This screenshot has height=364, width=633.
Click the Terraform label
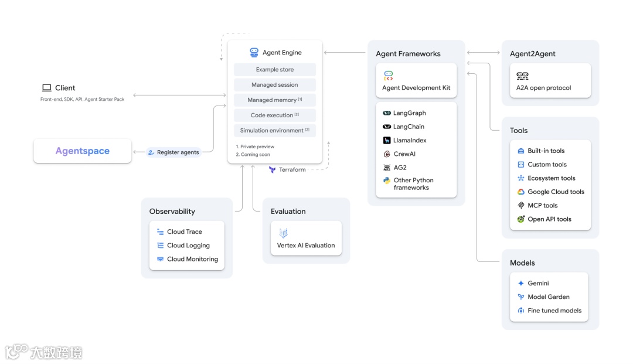point(292,170)
